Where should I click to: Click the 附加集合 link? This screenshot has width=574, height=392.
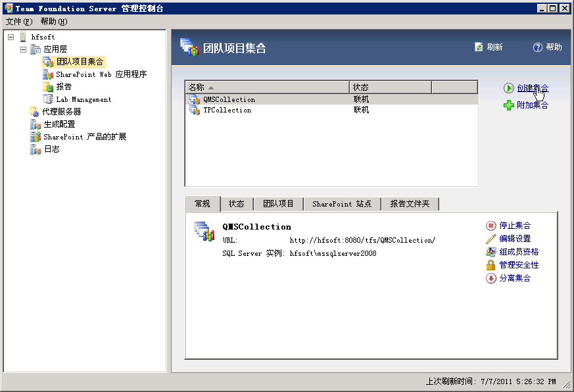click(x=533, y=105)
